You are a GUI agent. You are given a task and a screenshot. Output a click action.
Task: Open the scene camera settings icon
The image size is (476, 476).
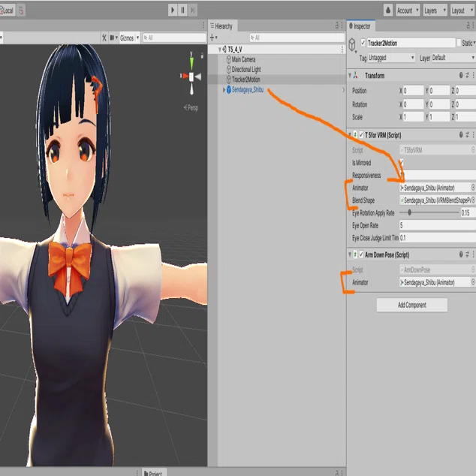113,38
